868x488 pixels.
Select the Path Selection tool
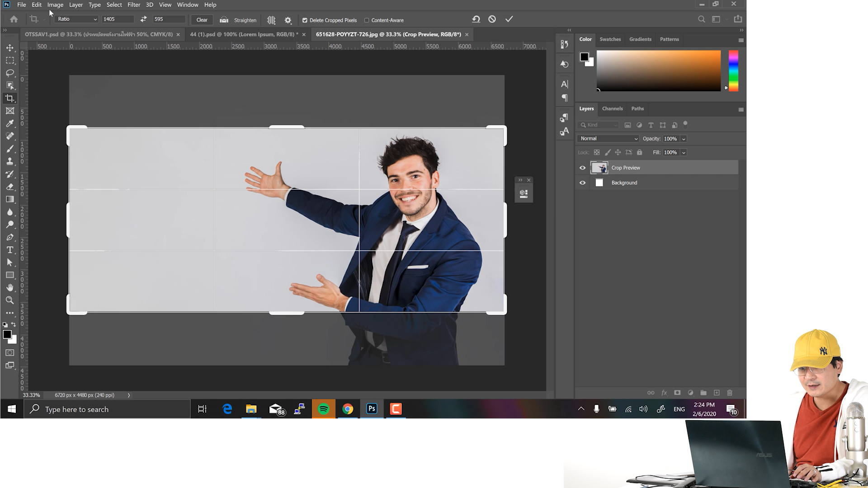click(10, 263)
